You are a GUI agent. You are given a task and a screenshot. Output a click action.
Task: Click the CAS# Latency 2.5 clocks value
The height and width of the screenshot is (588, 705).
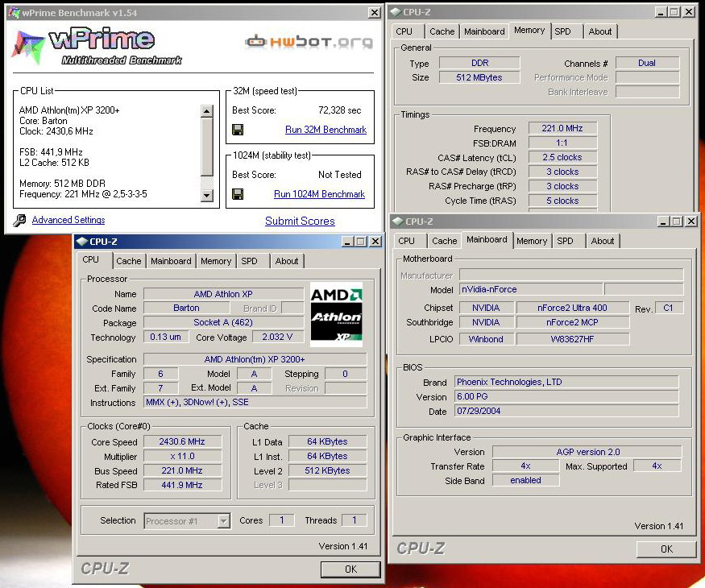click(x=562, y=157)
